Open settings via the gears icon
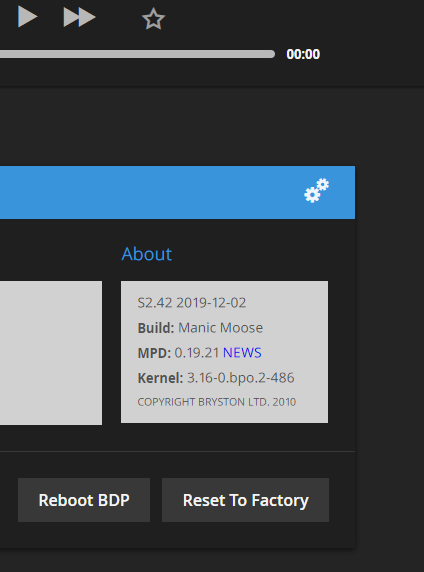Viewport: 424px width, 572px height. point(316,190)
